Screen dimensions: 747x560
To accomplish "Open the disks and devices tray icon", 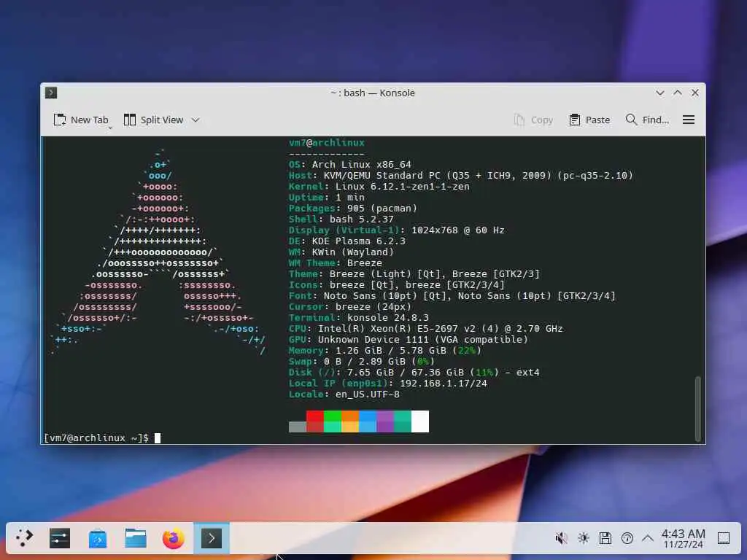I will 605,538.
